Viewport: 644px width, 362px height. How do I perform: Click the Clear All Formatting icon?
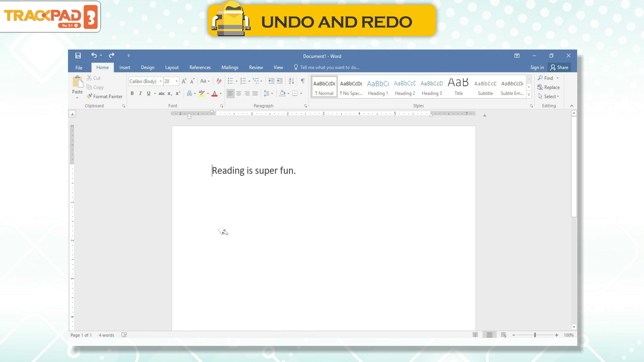click(219, 81)
